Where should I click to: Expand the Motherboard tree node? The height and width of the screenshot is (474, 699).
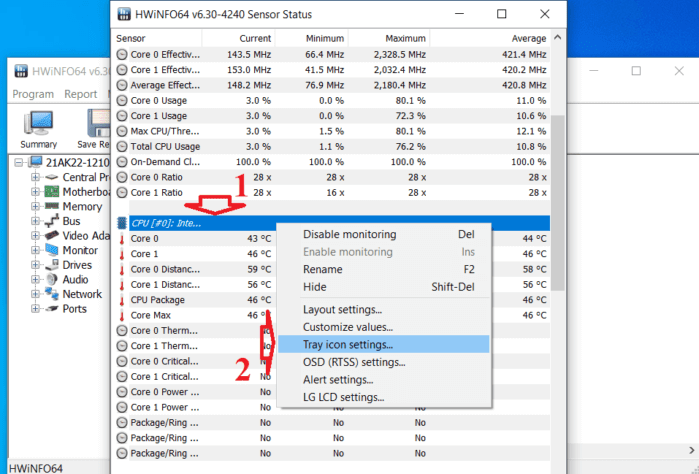pyautogui.click(x=35, y=192)
